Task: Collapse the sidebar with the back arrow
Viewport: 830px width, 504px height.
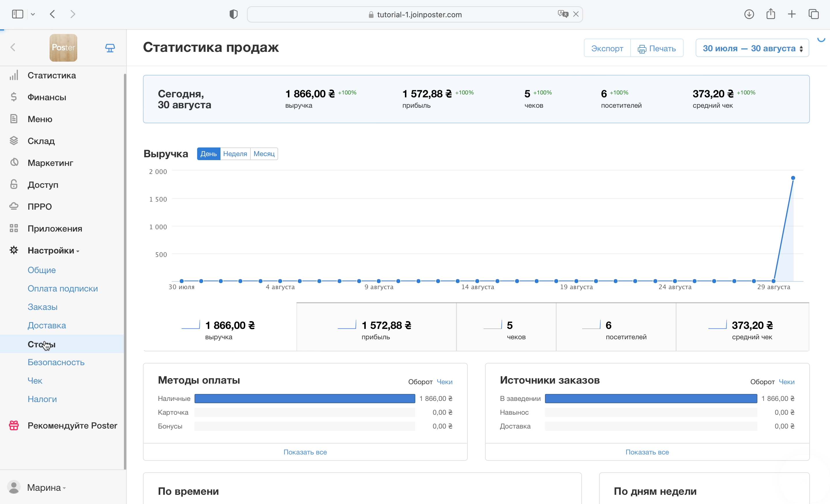Action: point(13,48)
